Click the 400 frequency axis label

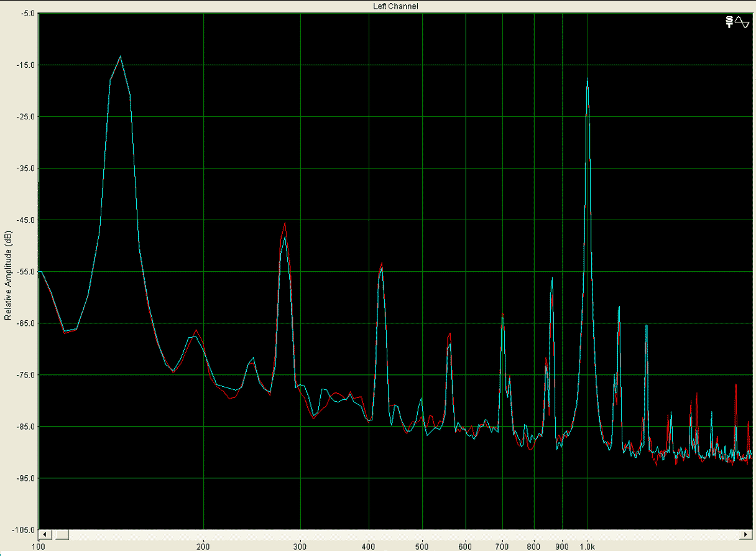369,547
